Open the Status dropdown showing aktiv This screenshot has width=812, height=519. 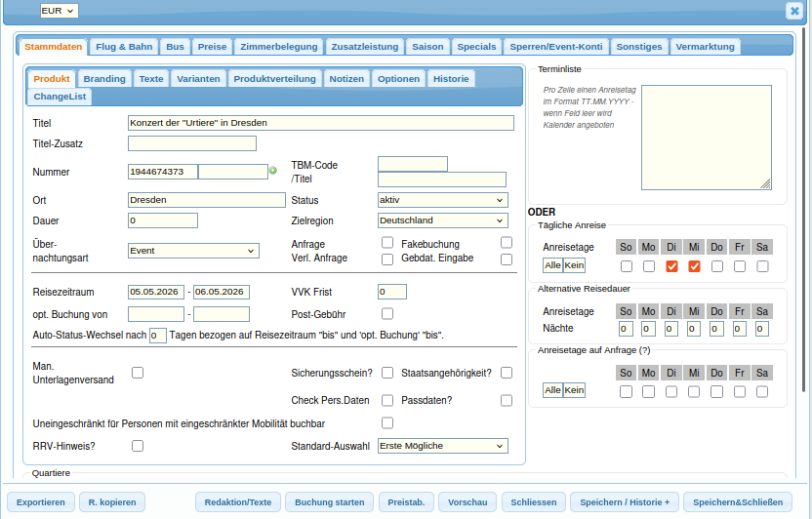pyautogui.click(x=442, y=199)
